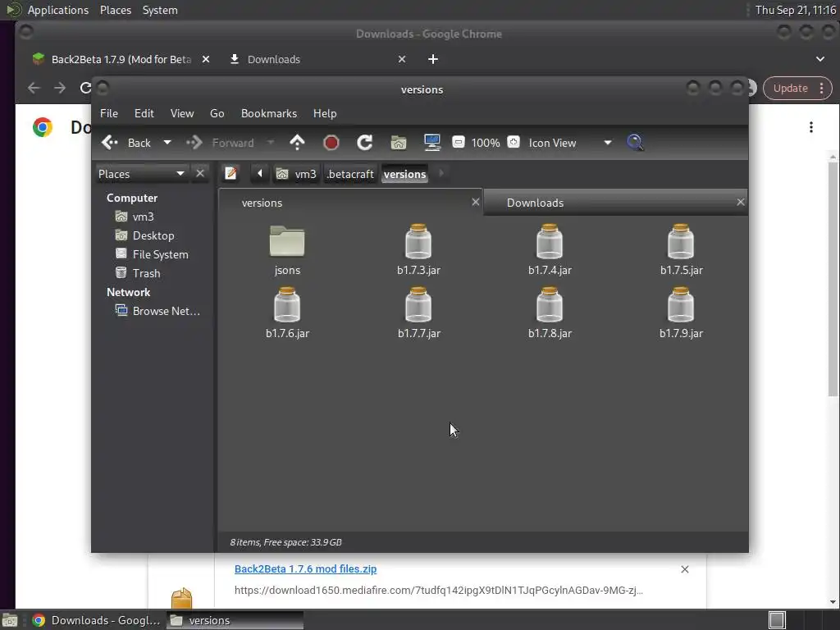The width and height of the screenshot is (840, 630).
Task: Select the b1.7.9.jar file icon
Action: [681, 304]
